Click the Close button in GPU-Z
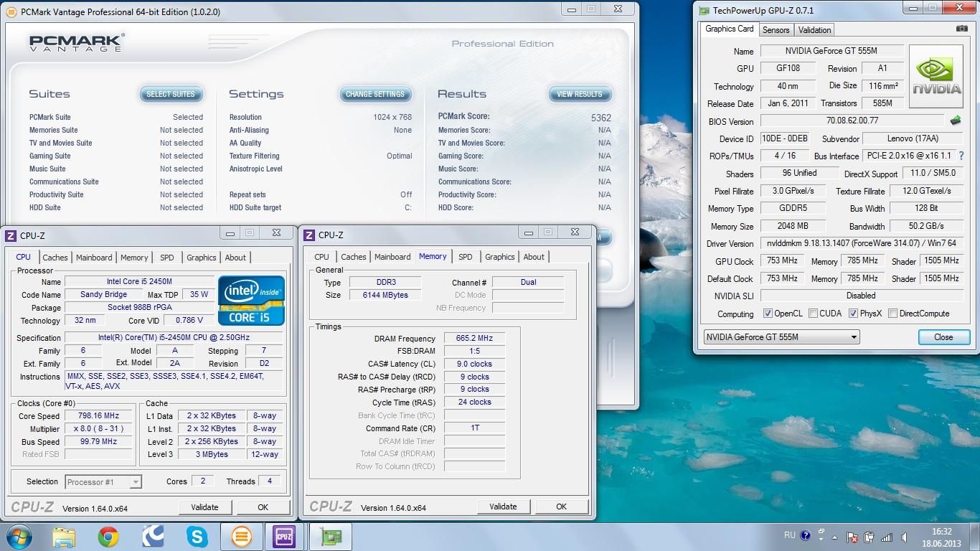The width and height of the screenshot is (980, 551). [943, 337]
